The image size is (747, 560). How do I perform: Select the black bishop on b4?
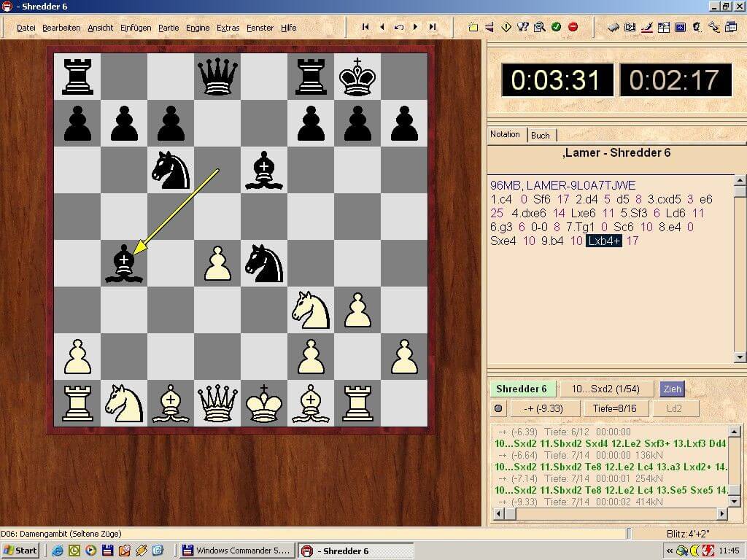pos(124,263)
